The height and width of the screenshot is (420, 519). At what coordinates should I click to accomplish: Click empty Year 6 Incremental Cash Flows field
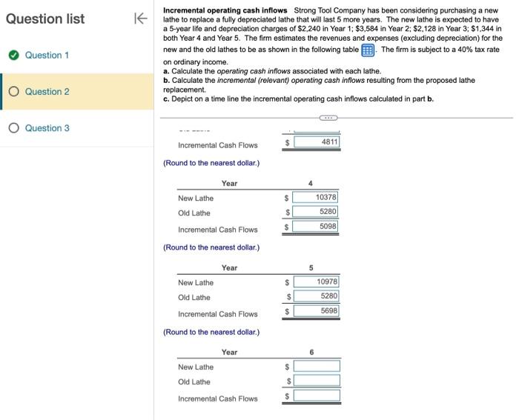click(x=317, y=396)
